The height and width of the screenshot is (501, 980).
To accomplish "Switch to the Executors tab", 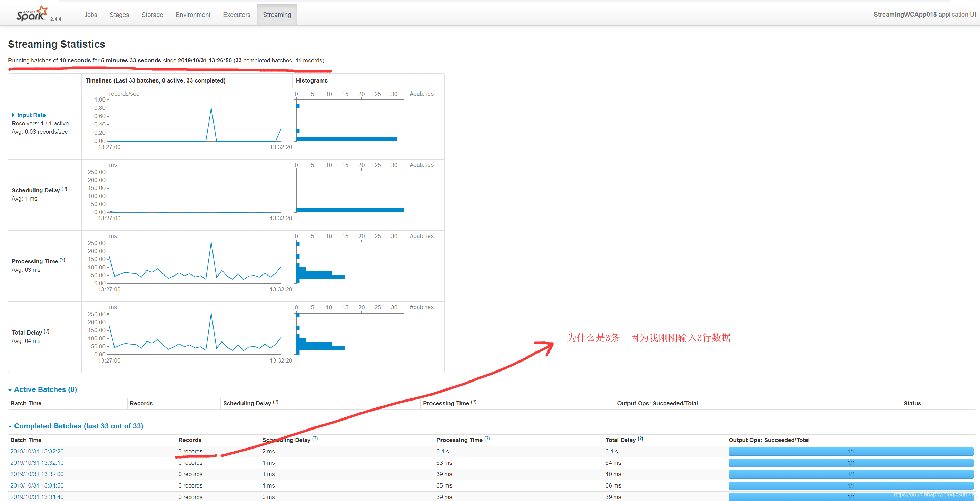I will [x=236, y=15].
